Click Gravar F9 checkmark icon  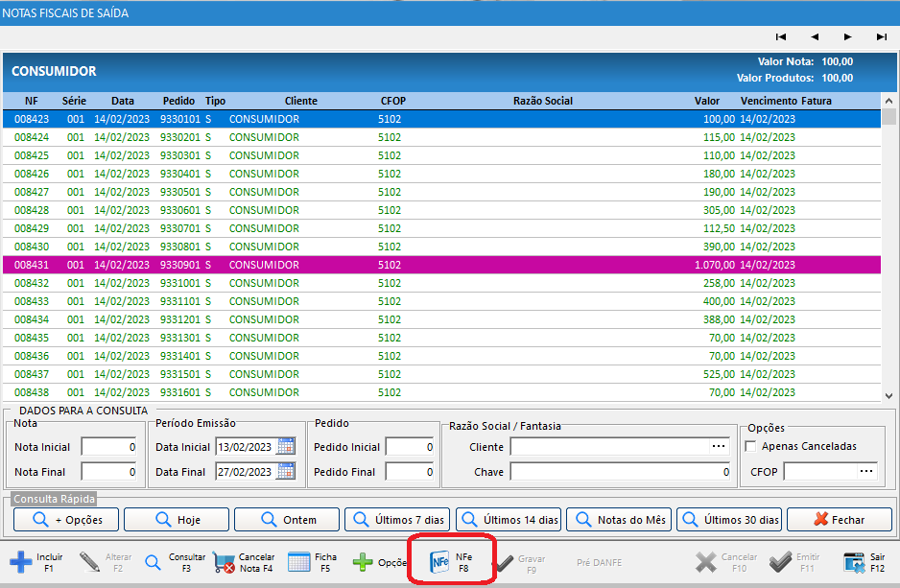[x=504, y=563]
